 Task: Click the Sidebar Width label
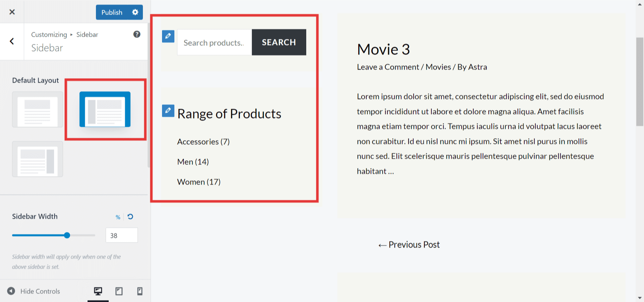point(35,217)
